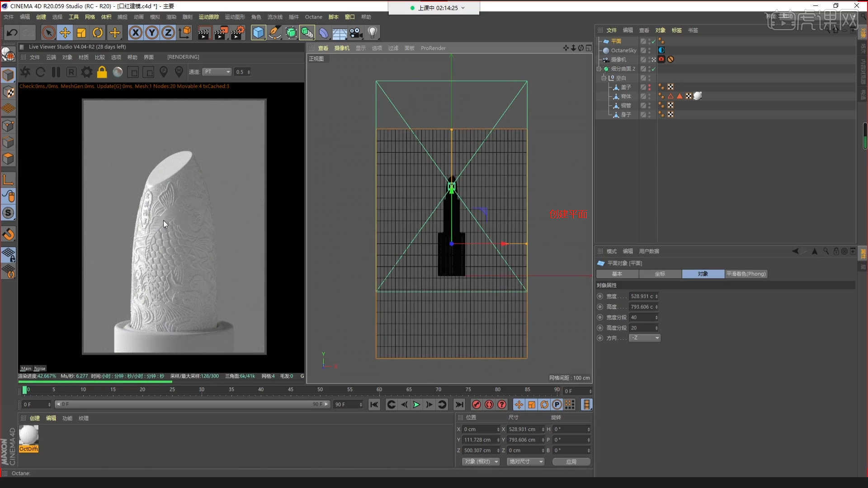Click the 宽度 animation radio dot
The image size is (868, 488).
[600, 296]
